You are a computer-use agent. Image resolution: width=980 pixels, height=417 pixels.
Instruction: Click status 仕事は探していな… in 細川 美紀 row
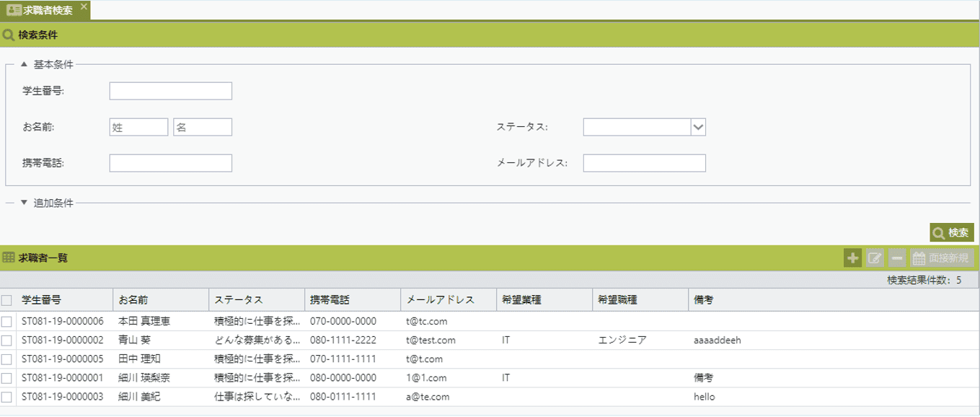click(257, 397)
